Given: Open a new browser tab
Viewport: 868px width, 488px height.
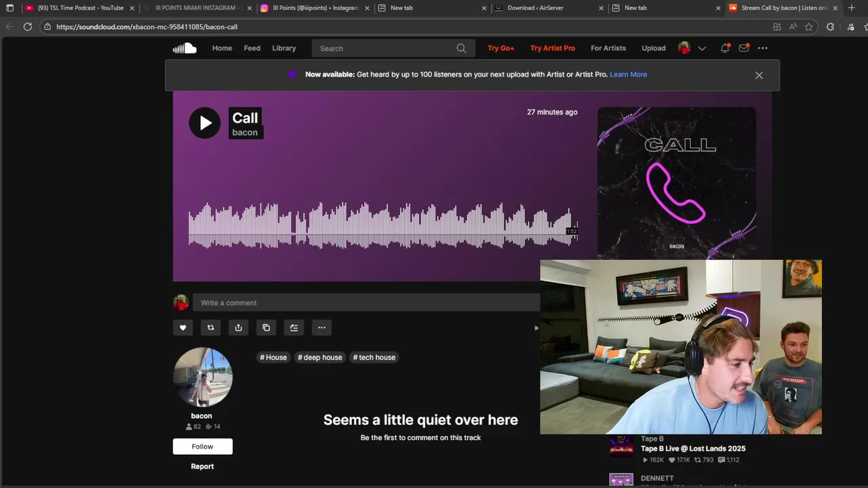Looking at the screenshot, I should click(852, 8).
